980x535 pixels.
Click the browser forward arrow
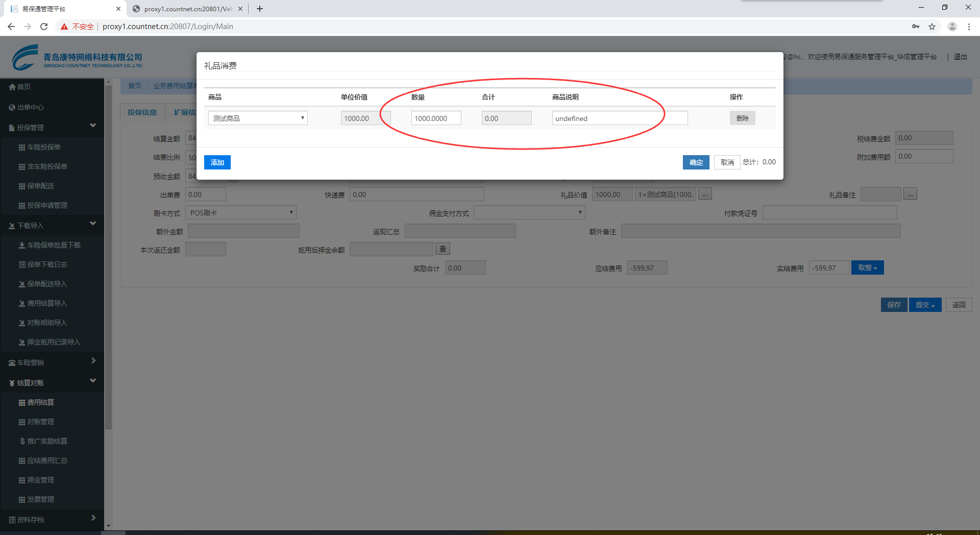[x=28, y=27]
